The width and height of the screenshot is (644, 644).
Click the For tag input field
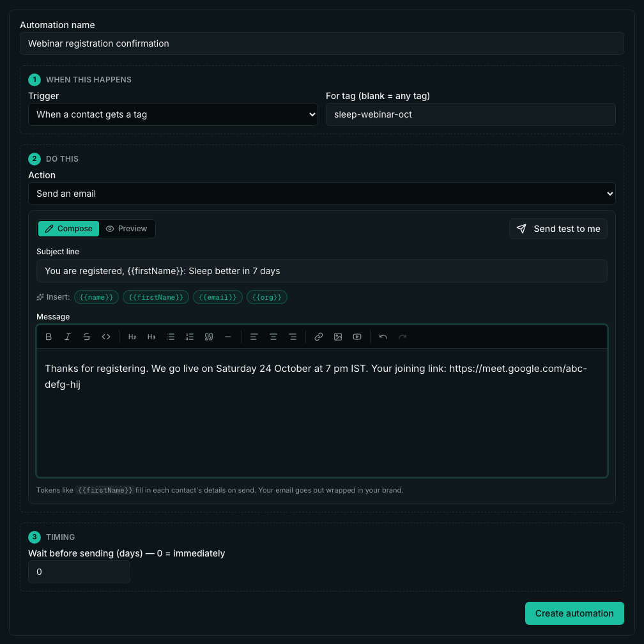[x=471, y=114]
